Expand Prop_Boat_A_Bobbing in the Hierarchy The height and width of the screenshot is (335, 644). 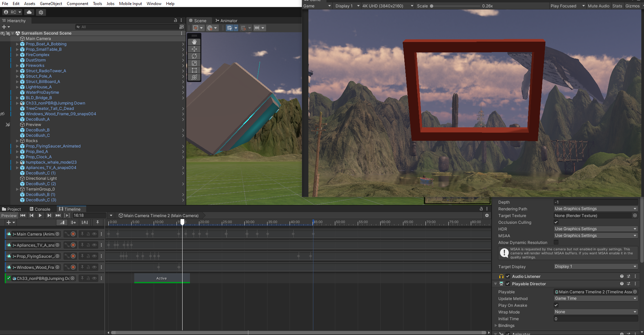tap(17, 44)
